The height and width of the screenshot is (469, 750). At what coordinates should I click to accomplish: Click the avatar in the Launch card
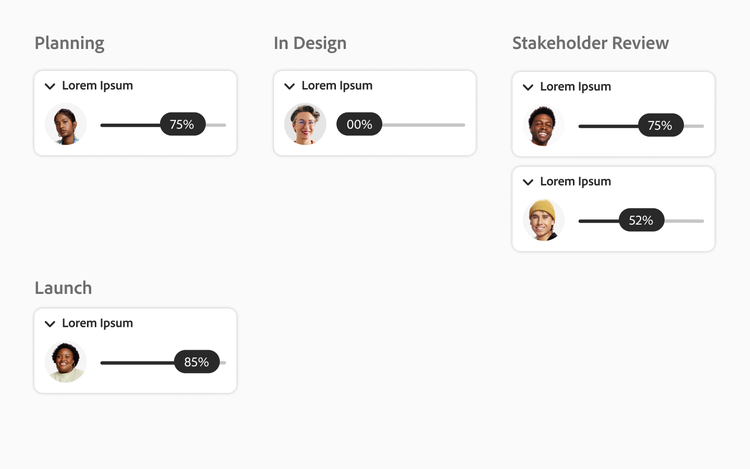66,362
